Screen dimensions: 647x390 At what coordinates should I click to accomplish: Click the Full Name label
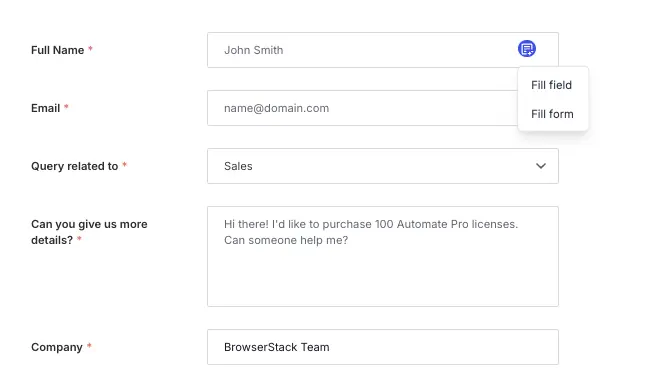coord(57,50)
